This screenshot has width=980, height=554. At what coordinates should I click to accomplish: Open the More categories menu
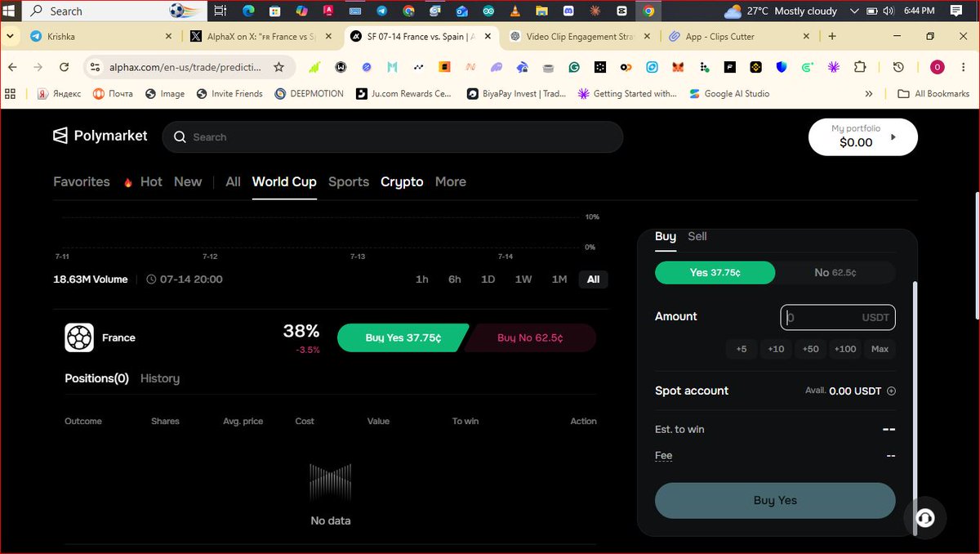tap(451, 182)
